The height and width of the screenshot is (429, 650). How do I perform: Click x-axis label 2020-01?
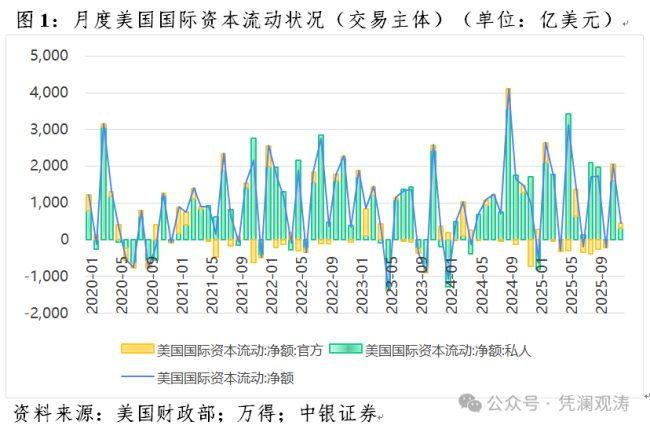(x=92, y=285)
